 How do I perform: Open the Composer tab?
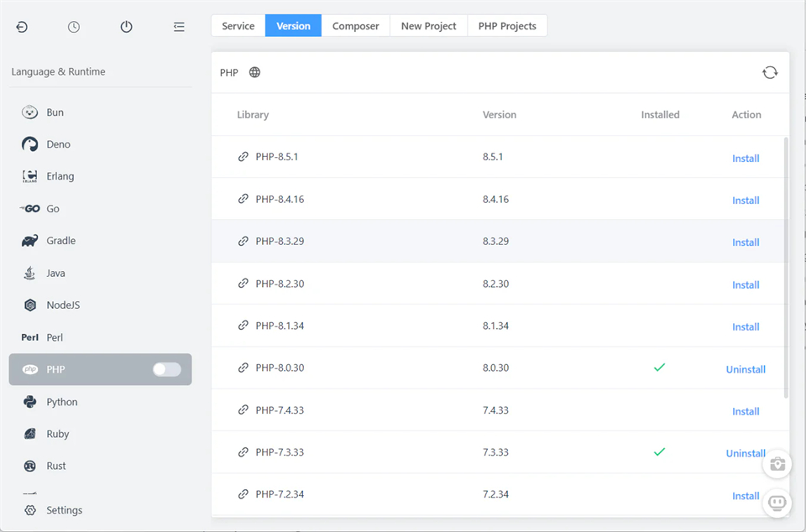(355, 26)
